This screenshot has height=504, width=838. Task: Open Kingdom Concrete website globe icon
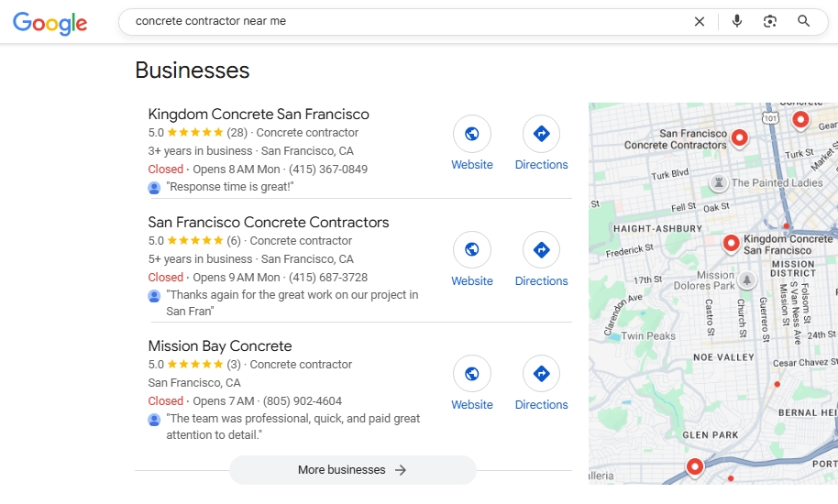tap(472, 134)
